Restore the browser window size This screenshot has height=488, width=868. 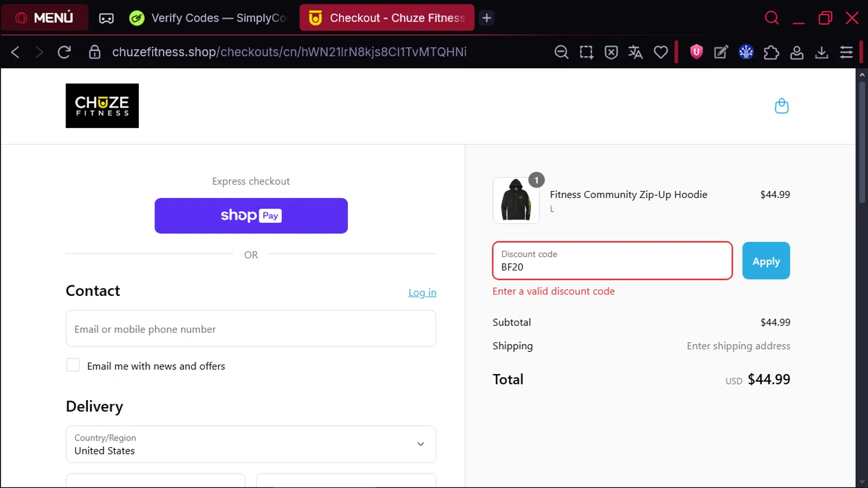(825, 18)
